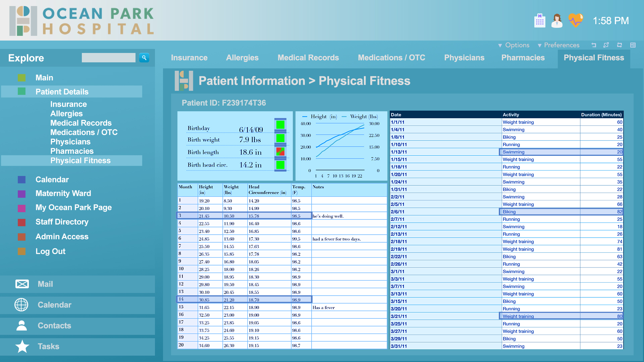Click the globe Calendar icon
This screenshot has width=644, height=362.
tap(21, 305)
